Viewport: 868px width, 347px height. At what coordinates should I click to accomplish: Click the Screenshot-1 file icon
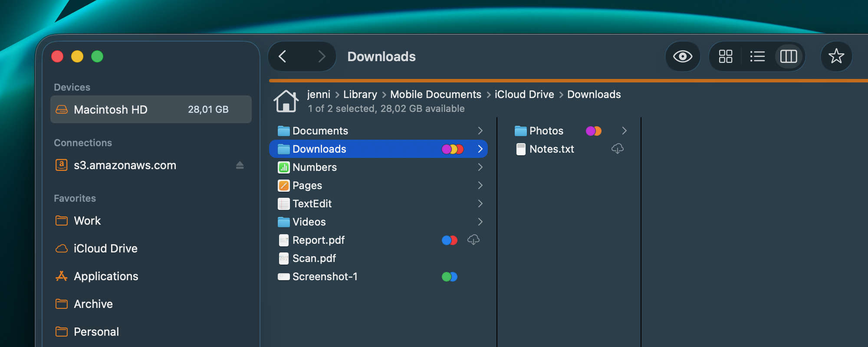point(284,277)
